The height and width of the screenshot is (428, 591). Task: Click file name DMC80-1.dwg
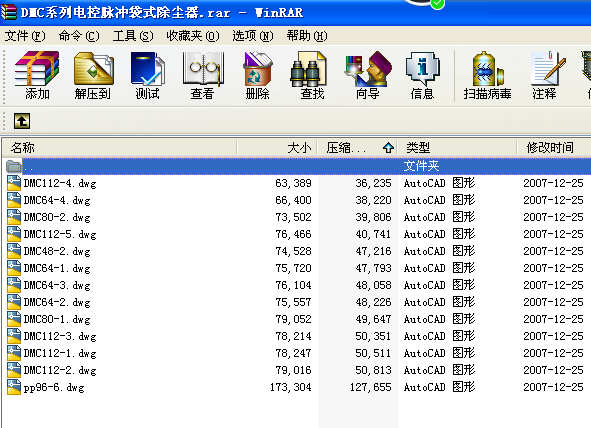[57, 319]
